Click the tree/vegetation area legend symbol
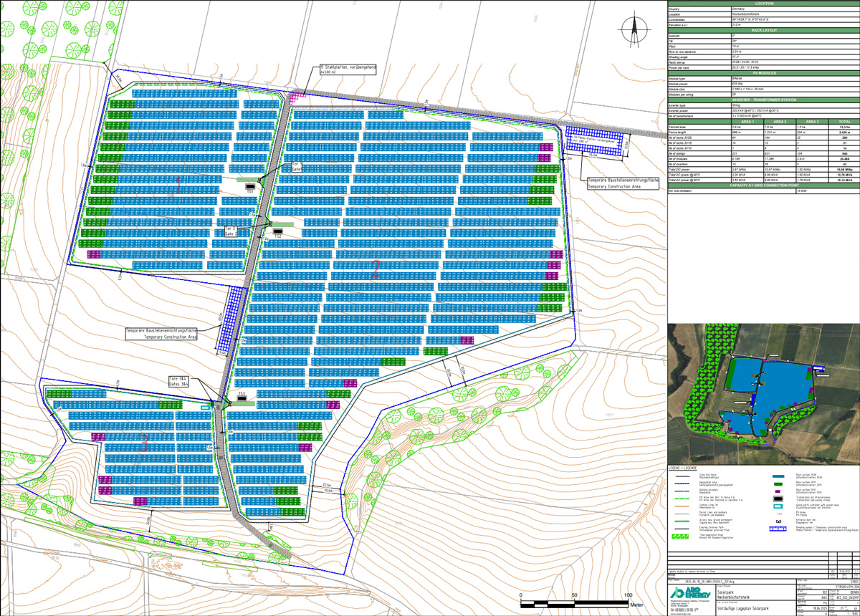This screenshot has width=860, height=616. [680, 536]
